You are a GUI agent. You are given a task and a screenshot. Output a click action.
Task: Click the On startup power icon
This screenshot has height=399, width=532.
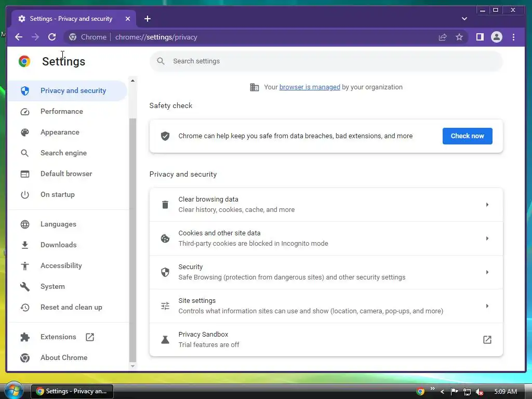click(x=25, y=195)
